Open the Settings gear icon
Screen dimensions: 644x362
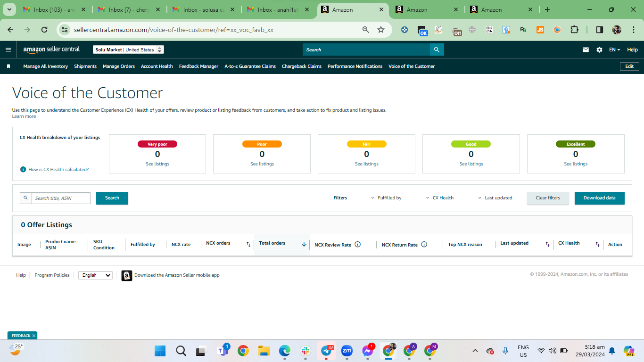pyautogui.click(x=599, y=49)
